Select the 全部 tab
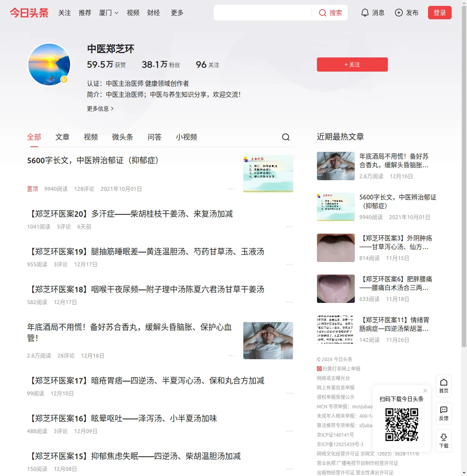The height and width of the screenshot is (476, 467). (34, 137)
